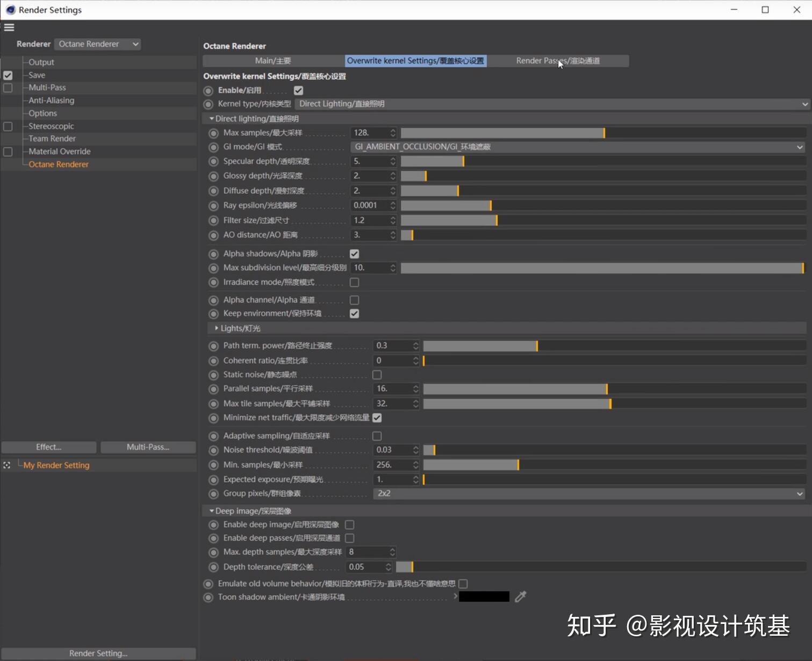This screenshot has width=812, height=661.
Task: Click keyframe dot beside Parallel samples
Action: point(213,389)
